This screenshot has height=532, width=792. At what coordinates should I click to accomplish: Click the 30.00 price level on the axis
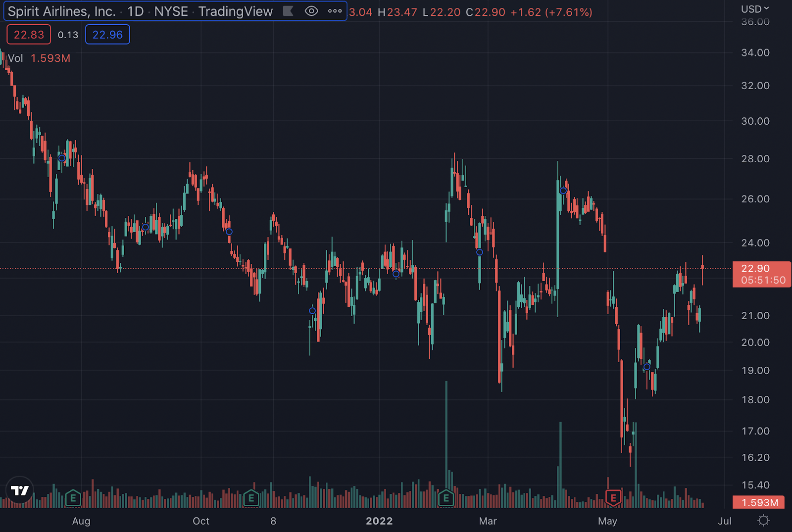(755, 121)
